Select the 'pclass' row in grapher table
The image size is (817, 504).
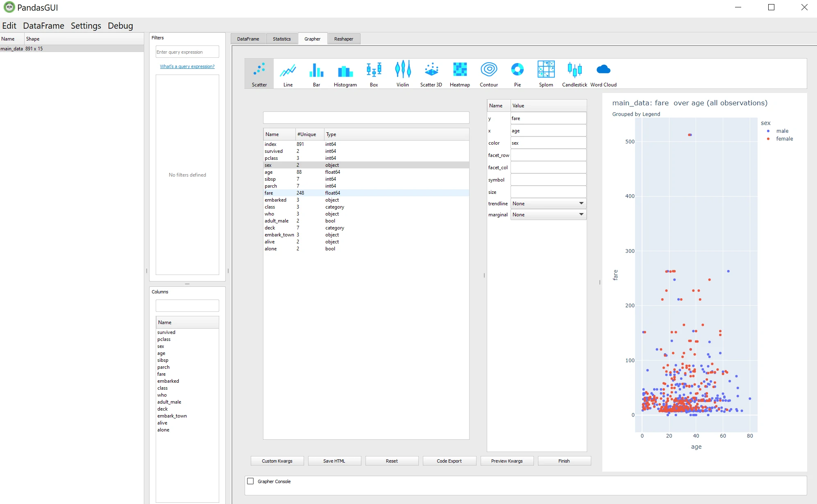point(366,158)
